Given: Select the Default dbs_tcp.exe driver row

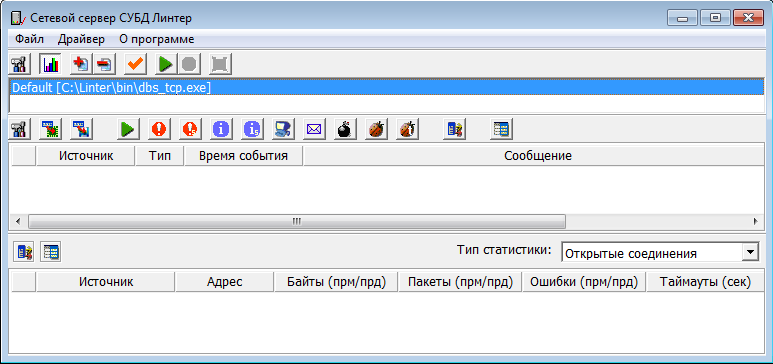Looking at the screenshot, I should click(x=386, y=88).
